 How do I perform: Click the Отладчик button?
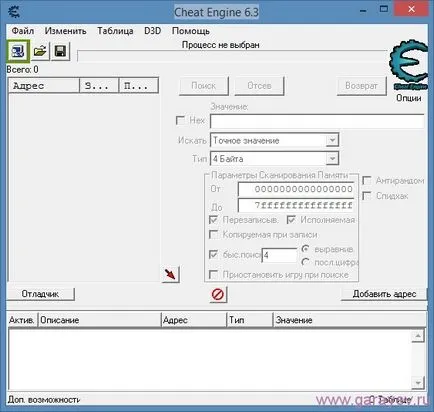[41, 294]
